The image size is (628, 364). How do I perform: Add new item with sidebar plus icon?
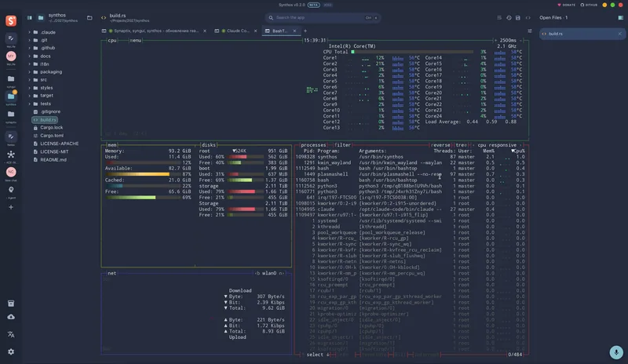click(x=11, y=207)
